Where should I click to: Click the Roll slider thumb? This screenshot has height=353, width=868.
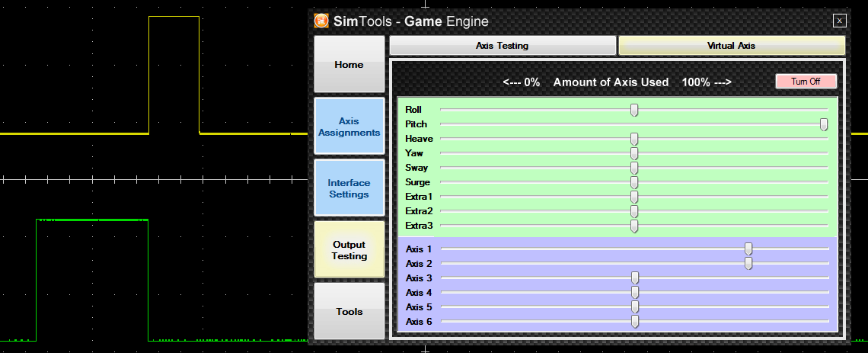pos(634,110)
